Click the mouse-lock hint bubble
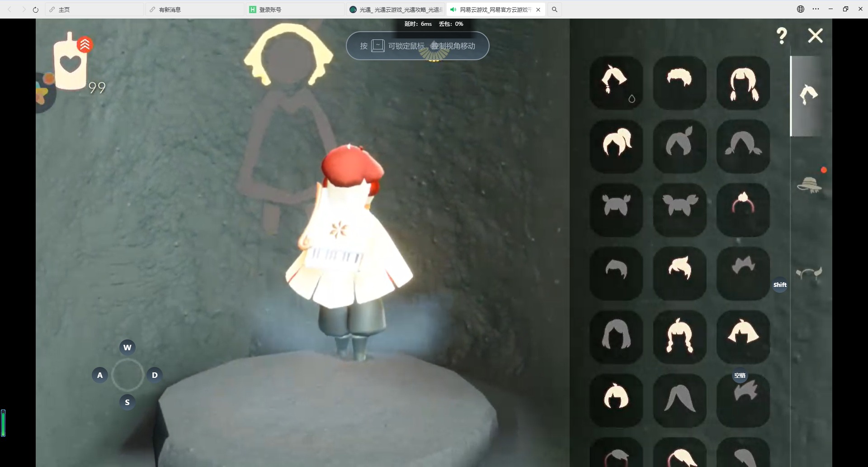868x467 pixels. (418, 46)
